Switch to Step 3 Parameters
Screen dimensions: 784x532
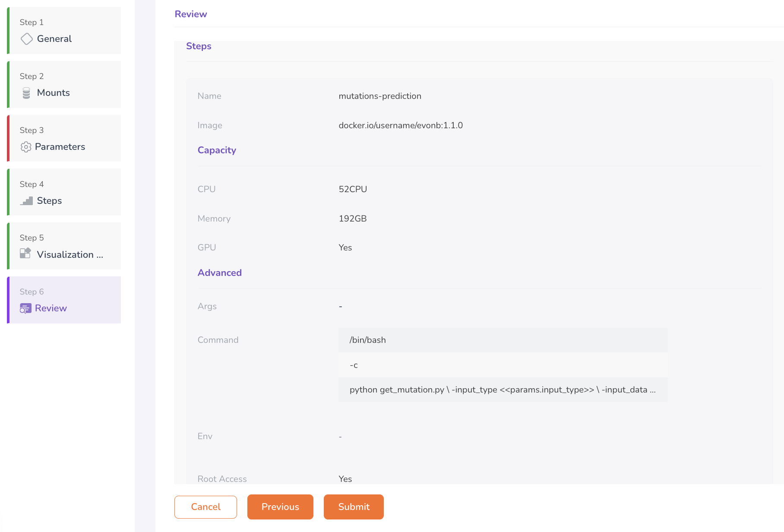click(x=65, y=139)
